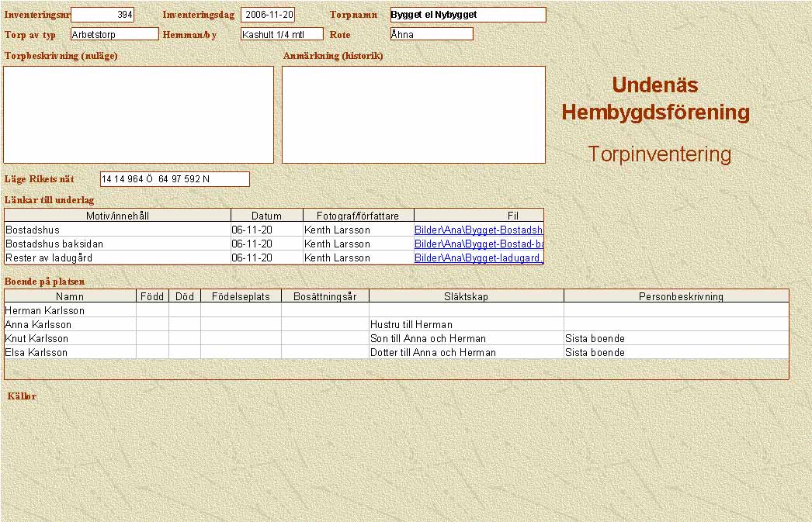Select the Elsa Karlsson name cell

[70, 353]
